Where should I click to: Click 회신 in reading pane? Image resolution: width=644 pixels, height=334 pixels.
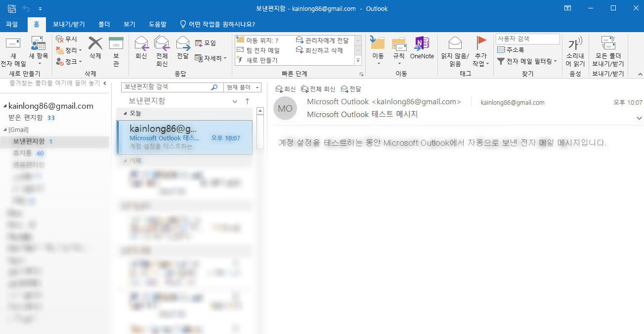[x=286, y=89]
